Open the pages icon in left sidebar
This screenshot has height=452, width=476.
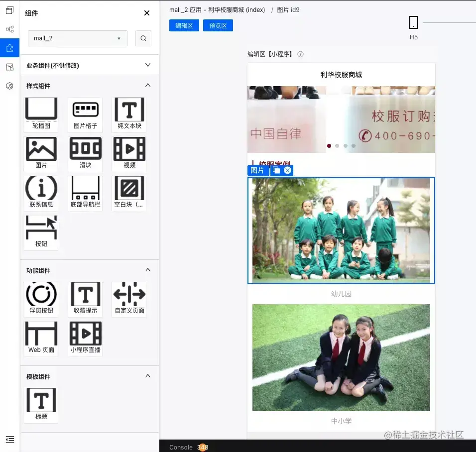[x=10, y=10]
